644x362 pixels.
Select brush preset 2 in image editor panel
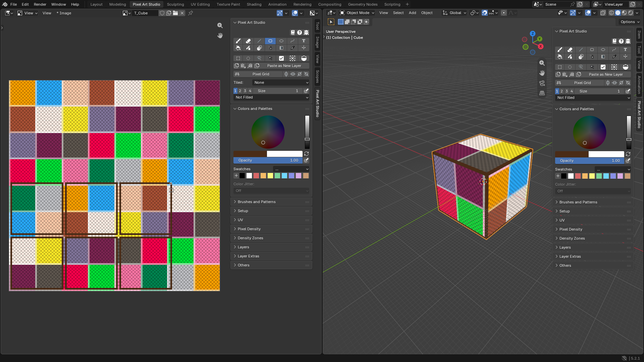(x=240, y=91)
